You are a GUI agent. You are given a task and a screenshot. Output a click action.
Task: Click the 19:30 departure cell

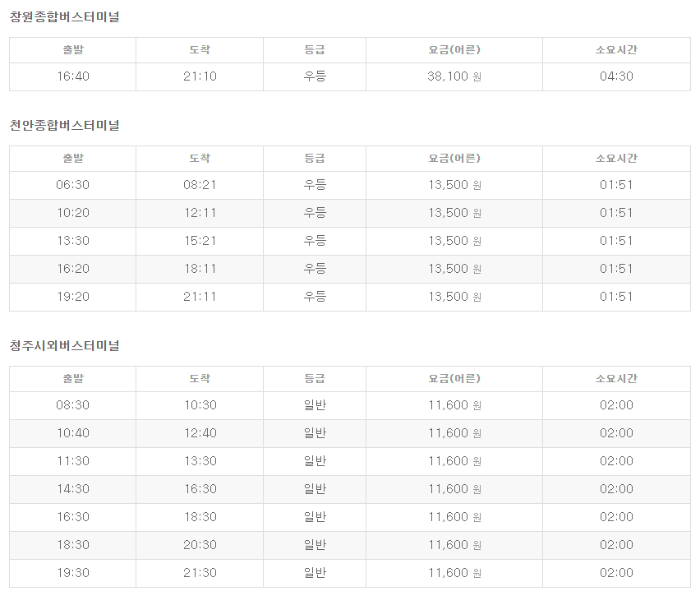[x=73, y=573]
